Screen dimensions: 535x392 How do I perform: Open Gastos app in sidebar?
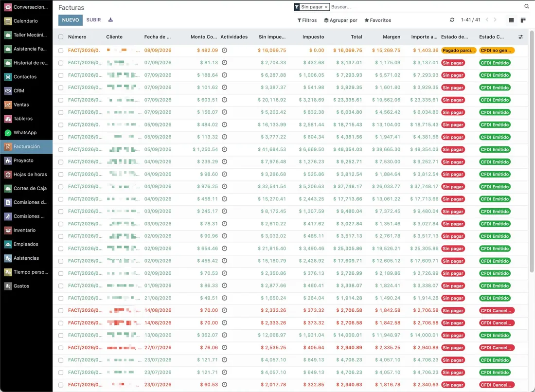(26, 286)
